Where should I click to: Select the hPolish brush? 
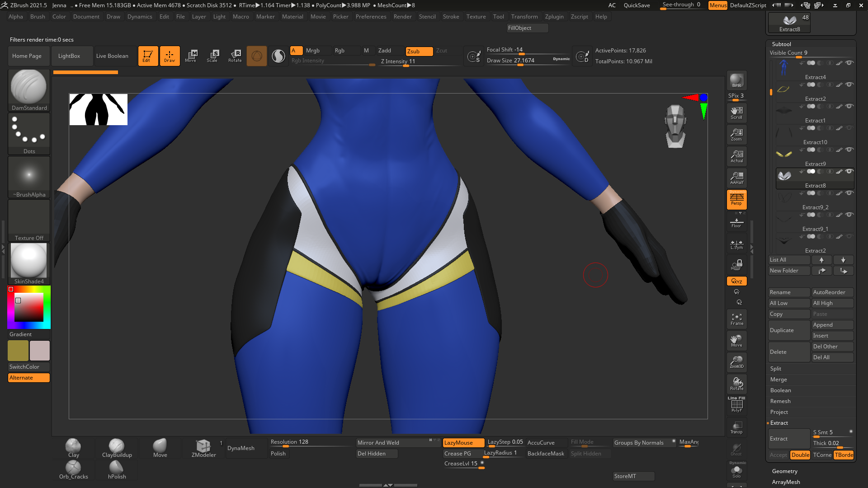pyautogui.click(x=117, y=470)
